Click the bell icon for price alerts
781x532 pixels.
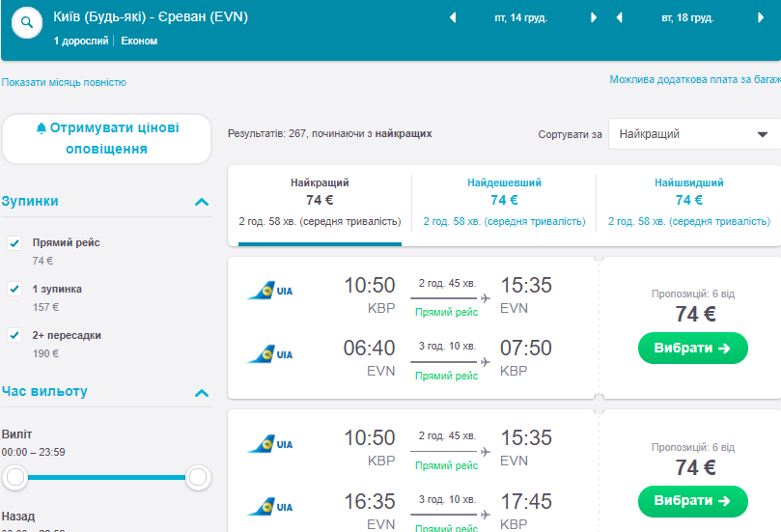coord(41,128)
